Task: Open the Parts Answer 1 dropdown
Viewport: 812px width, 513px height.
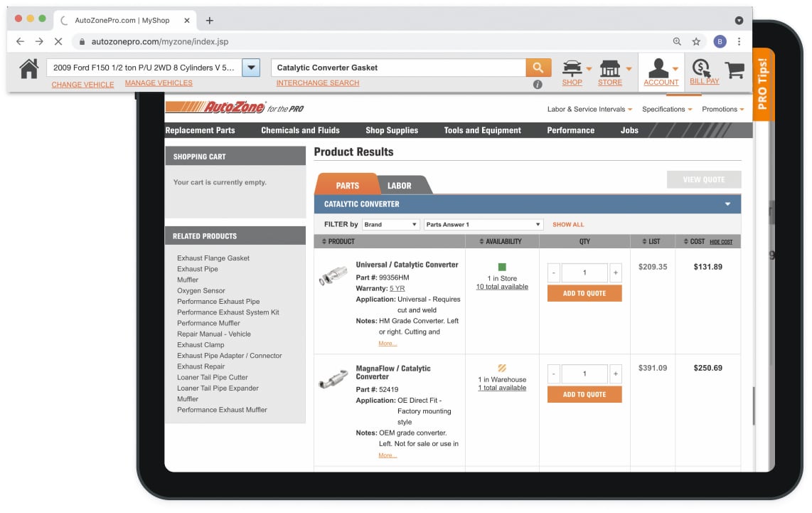Action: click(x=484, y=224)
